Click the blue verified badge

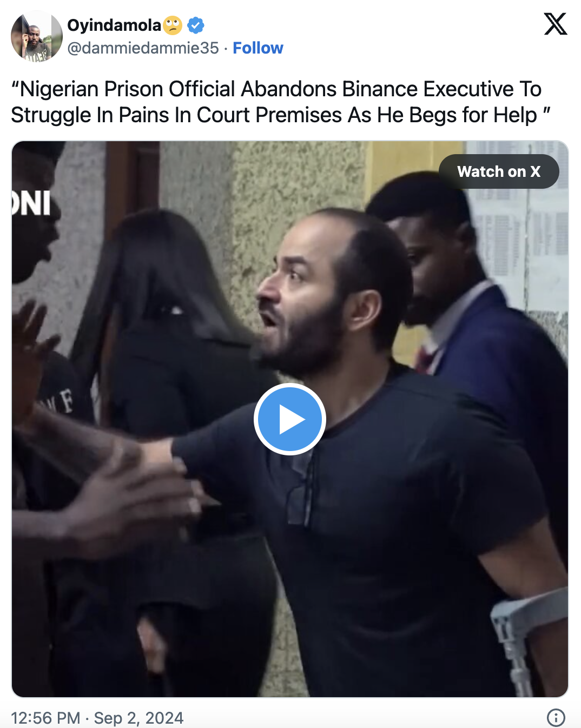195,25
